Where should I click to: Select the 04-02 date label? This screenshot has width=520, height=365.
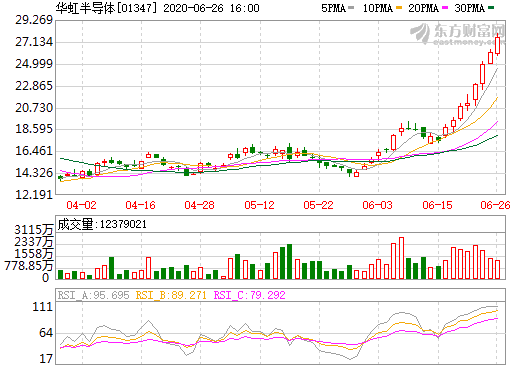click(81, 205)
